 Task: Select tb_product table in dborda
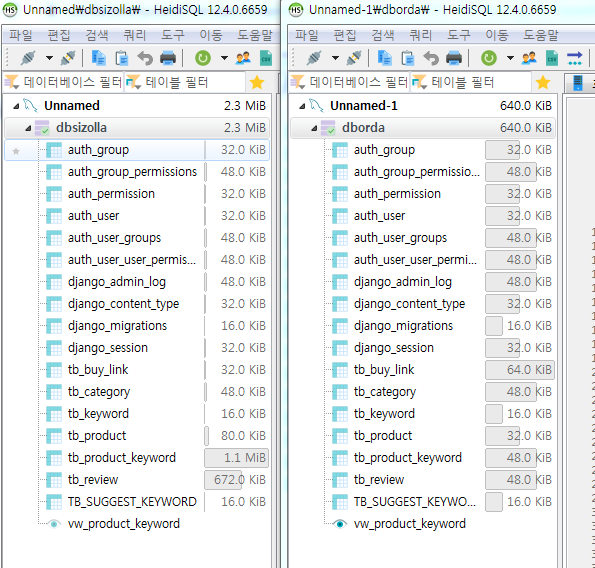pos(383,436)
